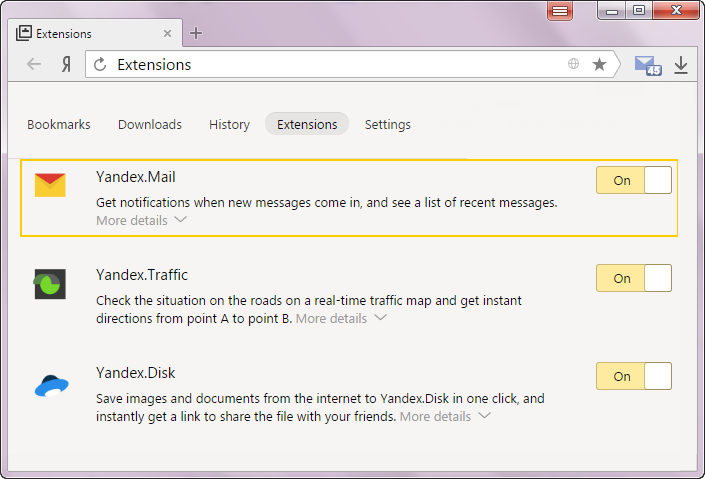This screenshot has height=479, width=705.
Task: Click the Yandex.Disk description about saving images
Action: (x=320, y=407)
